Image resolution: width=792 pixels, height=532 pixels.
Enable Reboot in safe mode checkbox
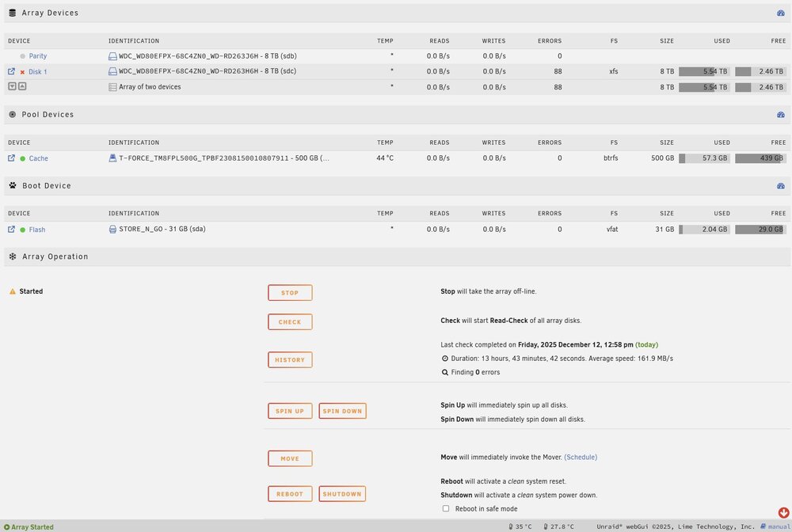click(446, 509)
